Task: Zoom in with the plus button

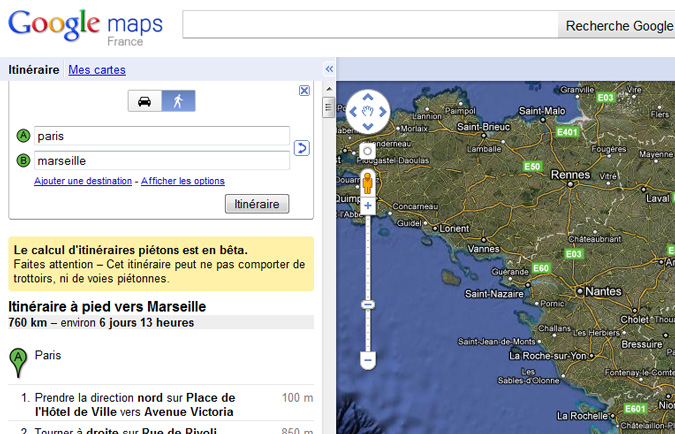Action: coord(368,206)
